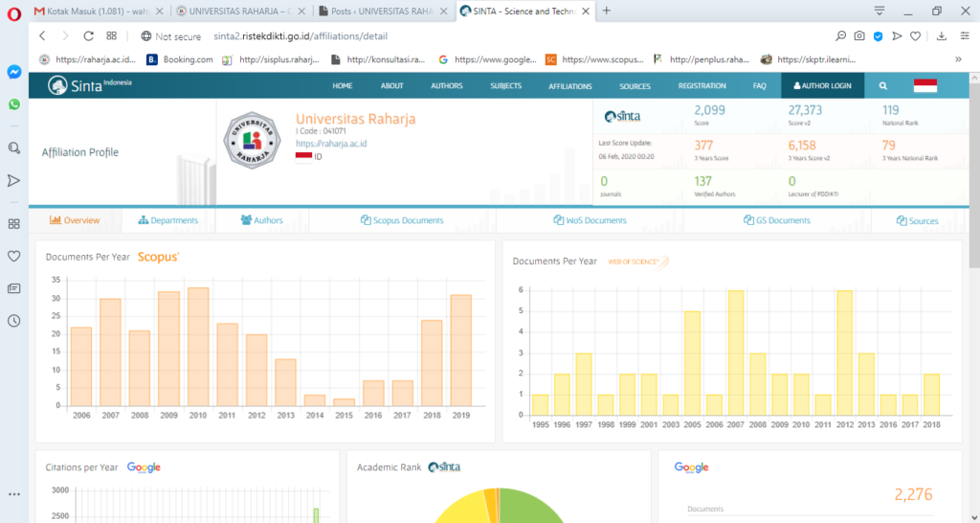Click the 2012 bar in WoS chart
Viewport: 980px width, 523px height.
point(844,352)
